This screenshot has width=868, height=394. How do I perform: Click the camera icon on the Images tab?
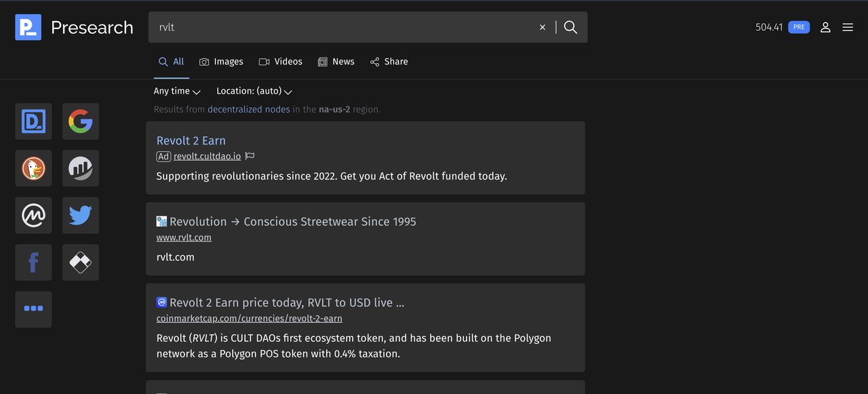coord(204,62)
